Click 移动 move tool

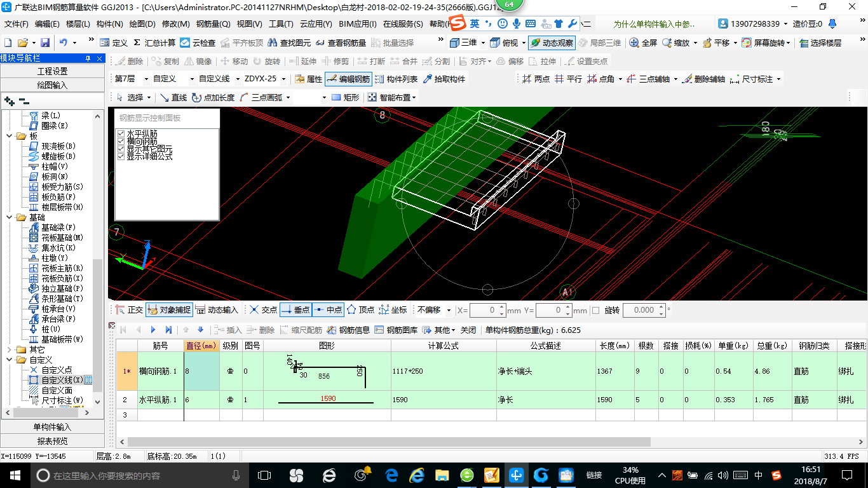pos(233,61)
